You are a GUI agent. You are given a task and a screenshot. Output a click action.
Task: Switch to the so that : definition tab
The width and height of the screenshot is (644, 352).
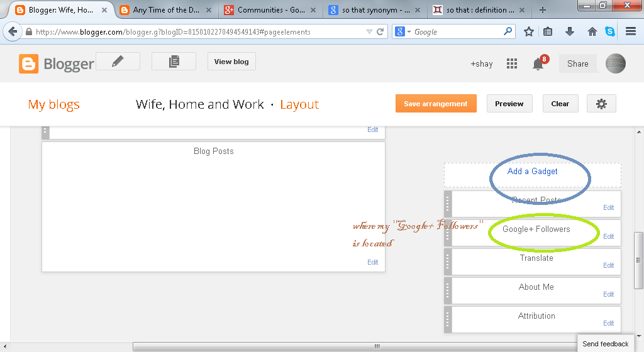pos(480,10)
